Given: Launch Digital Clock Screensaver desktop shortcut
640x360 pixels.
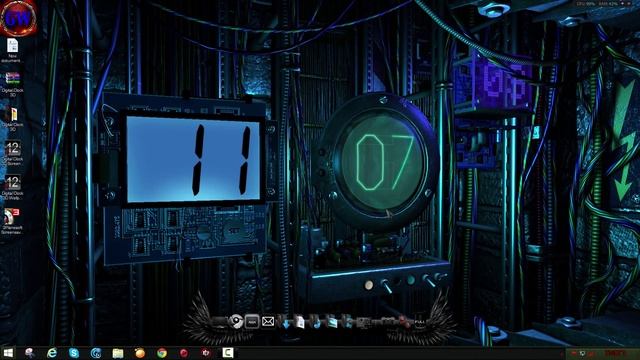Looking at the screenshot, I should tap(12, 153).
